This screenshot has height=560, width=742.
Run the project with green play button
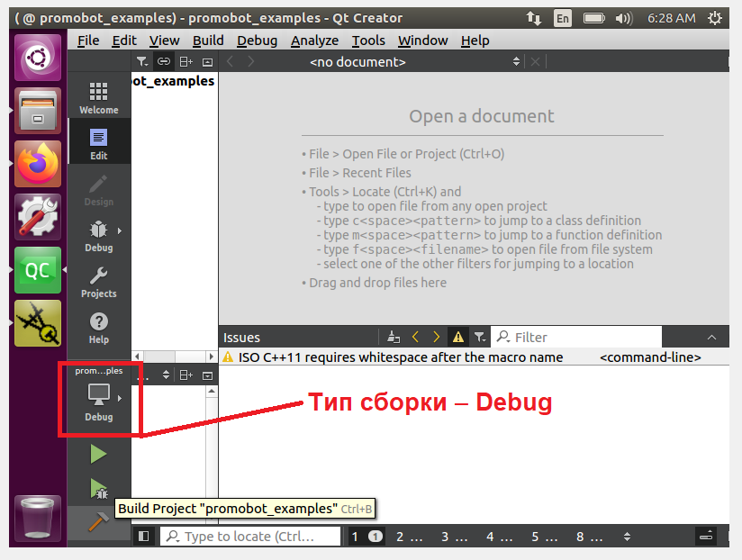(x=98, y=455)
